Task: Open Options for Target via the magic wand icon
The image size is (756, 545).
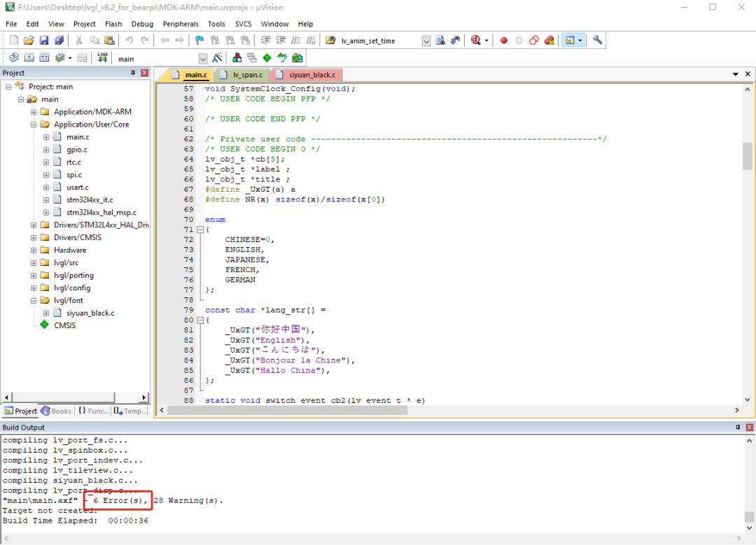Action: (x=218, y=58)
